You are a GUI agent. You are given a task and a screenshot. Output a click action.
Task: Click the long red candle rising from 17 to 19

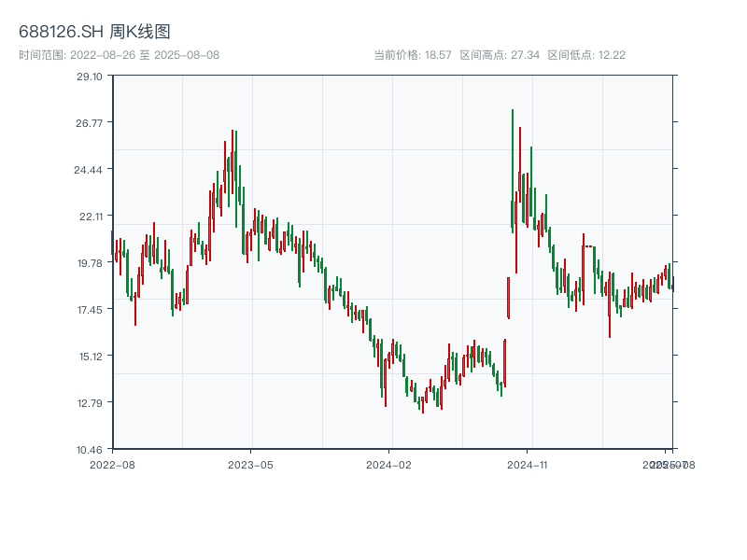[x=509, y=297]
